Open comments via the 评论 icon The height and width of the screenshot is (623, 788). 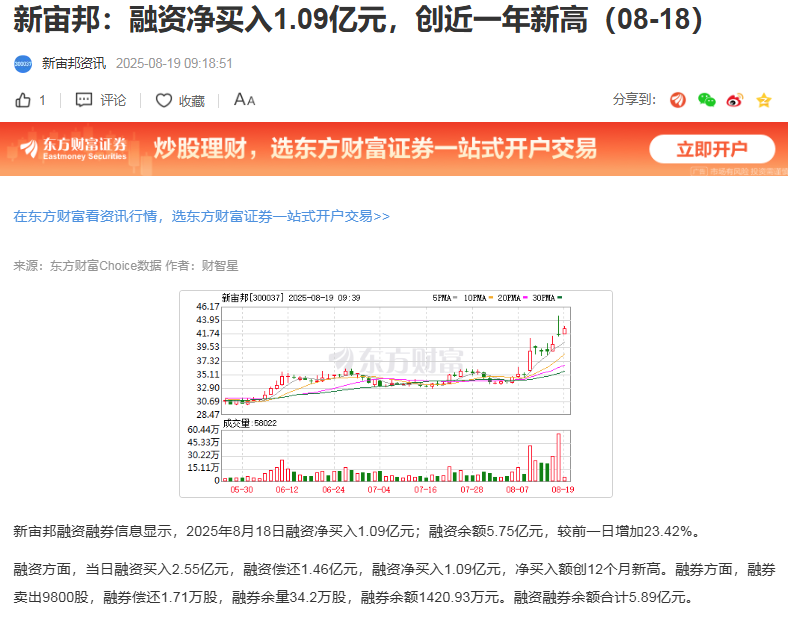click(83, 100)
